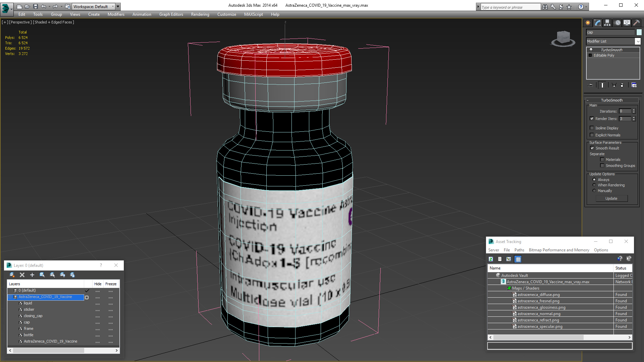Click the Open File toolbar icon
This screenshot has height=362, width=644.
(x=28, y=6)
